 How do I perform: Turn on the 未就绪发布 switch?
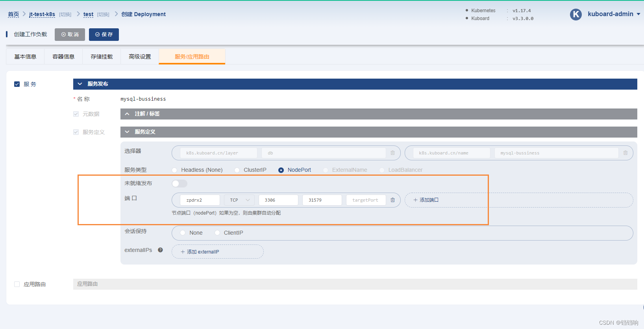pyautogui.click(x=180, y=184)
